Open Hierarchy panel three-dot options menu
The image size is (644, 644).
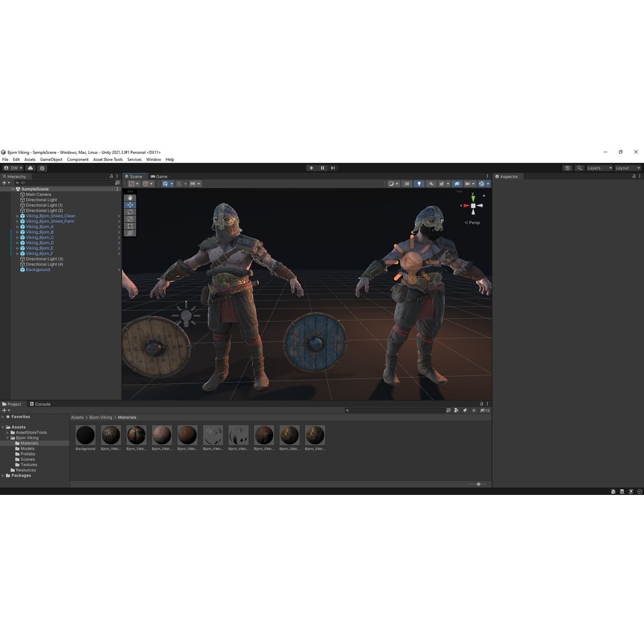(117, 176)
